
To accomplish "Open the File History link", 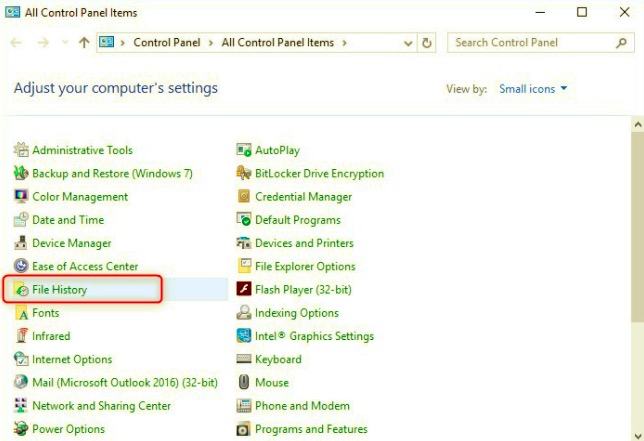I will (60, 289).
